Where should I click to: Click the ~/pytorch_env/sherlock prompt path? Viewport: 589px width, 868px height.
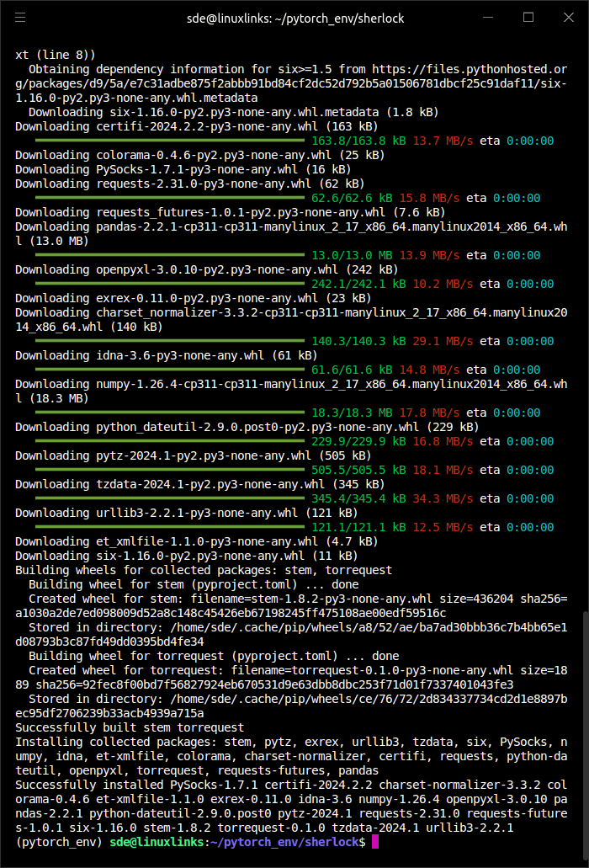[x=284, y=842]
